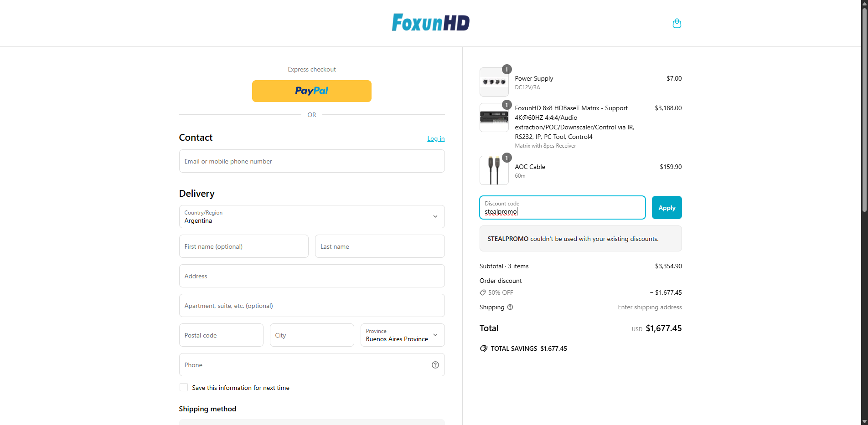Click the Apartment, suite, etc. field
Viewport: 868px width, 425px height.
click(312, 306)
